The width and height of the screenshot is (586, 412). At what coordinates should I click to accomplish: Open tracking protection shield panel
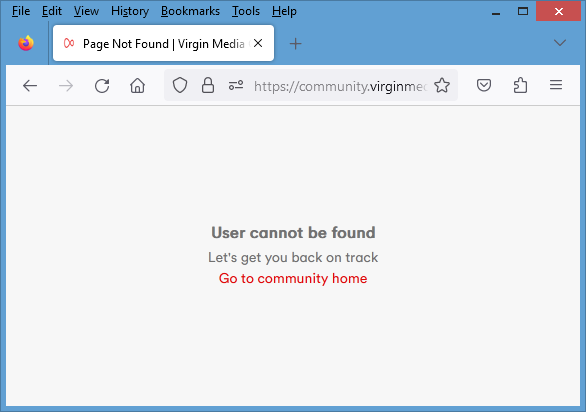(180, 85)
